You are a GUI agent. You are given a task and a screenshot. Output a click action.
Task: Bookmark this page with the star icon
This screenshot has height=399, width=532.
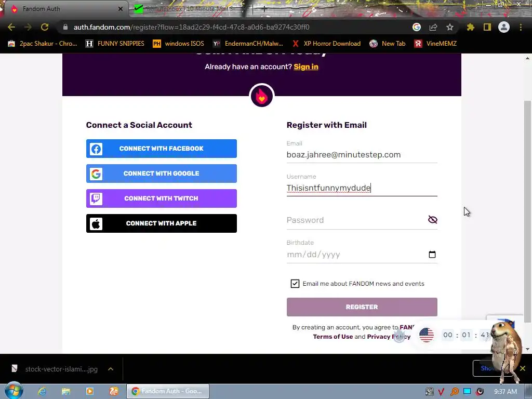click(450, 27)
